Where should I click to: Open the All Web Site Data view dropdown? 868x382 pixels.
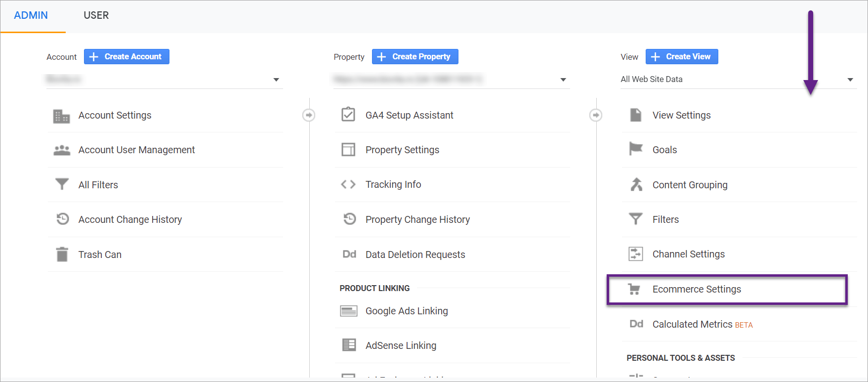tap(850, 80)
